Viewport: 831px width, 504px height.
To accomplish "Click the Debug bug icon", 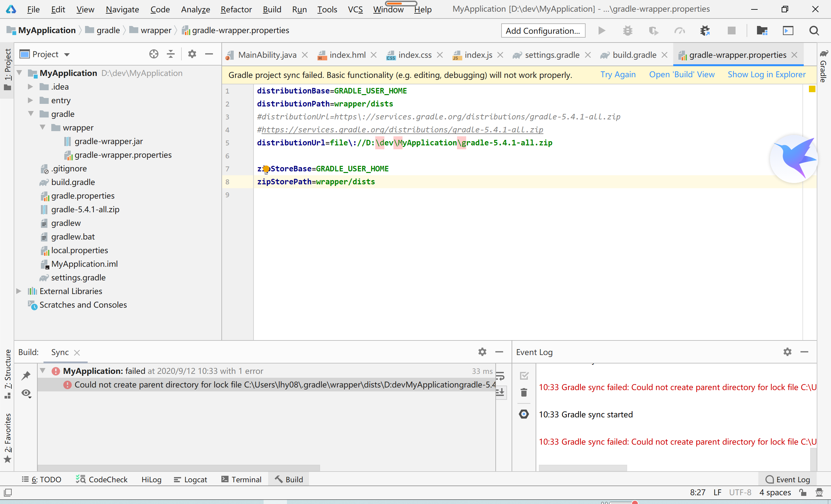I will [628, 31].
